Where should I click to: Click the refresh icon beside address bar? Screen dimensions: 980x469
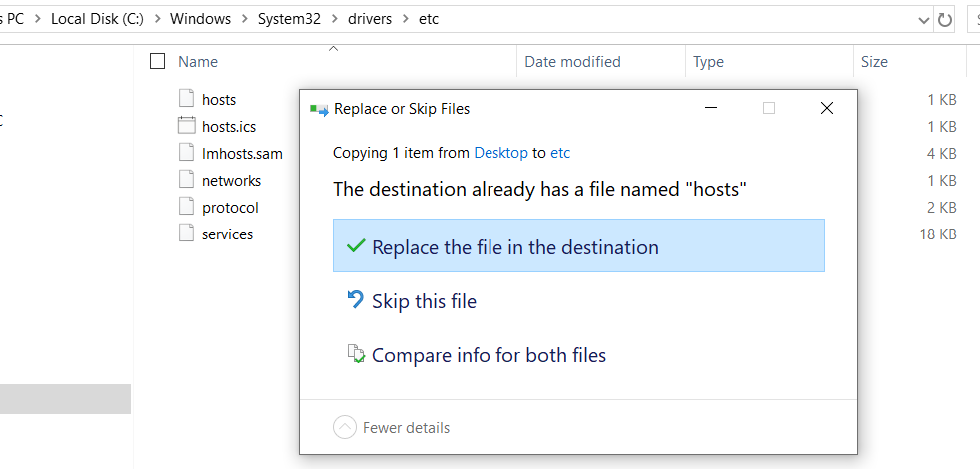point(945,19)
